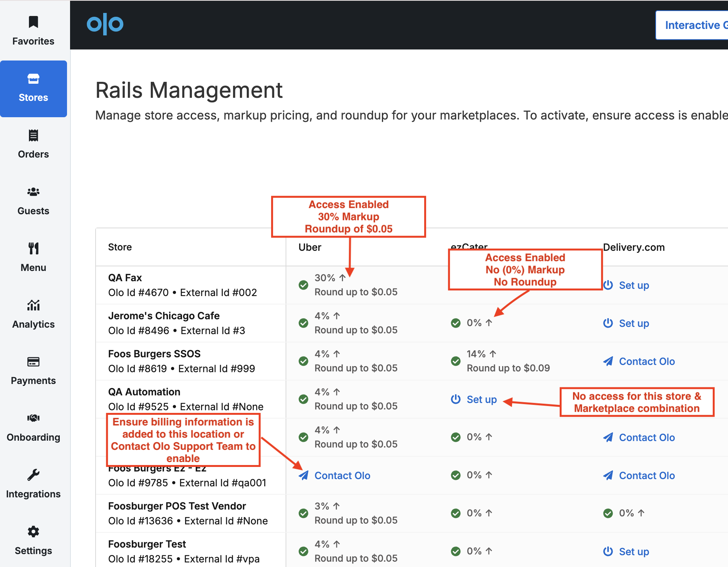The width and height of the screenshot is (728, 567).
Task: Click QA Automation Uber green checkmark
Action: coord(303,399)
